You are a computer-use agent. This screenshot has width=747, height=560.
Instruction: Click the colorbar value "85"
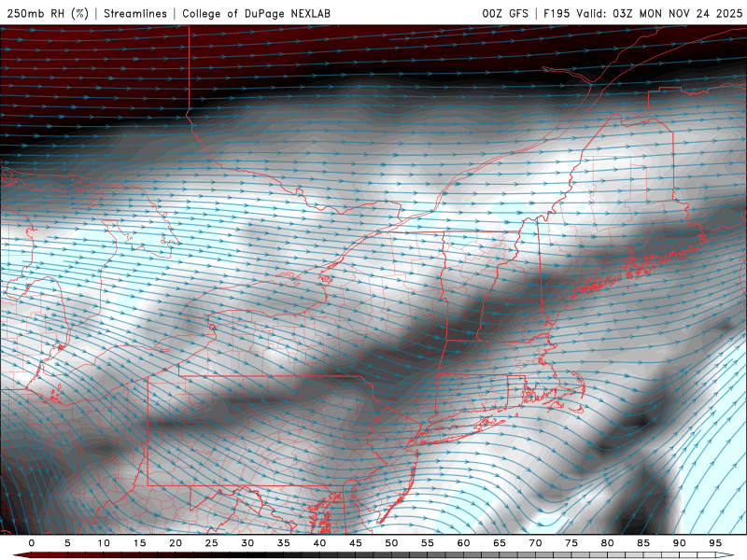(643, 543)
